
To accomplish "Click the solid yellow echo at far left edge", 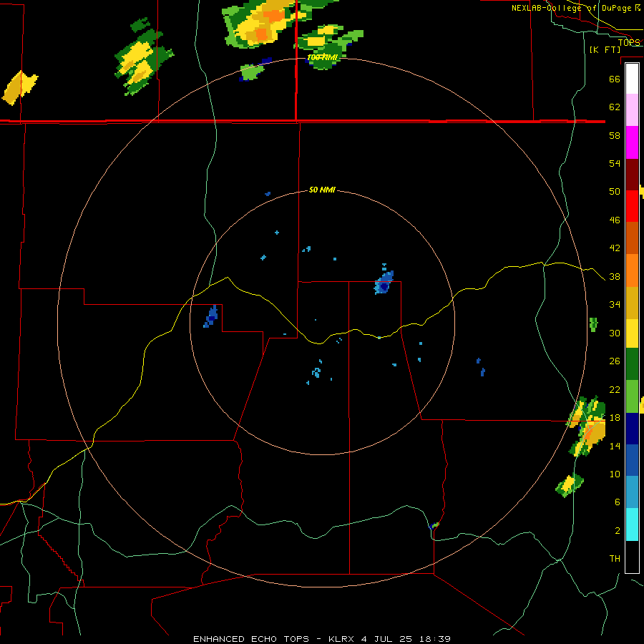I will [20, 87].
